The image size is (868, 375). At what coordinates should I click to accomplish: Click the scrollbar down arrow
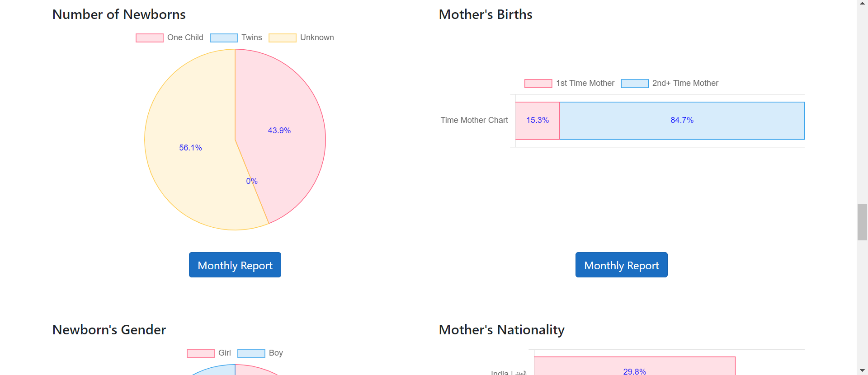[x=862, y=371]
